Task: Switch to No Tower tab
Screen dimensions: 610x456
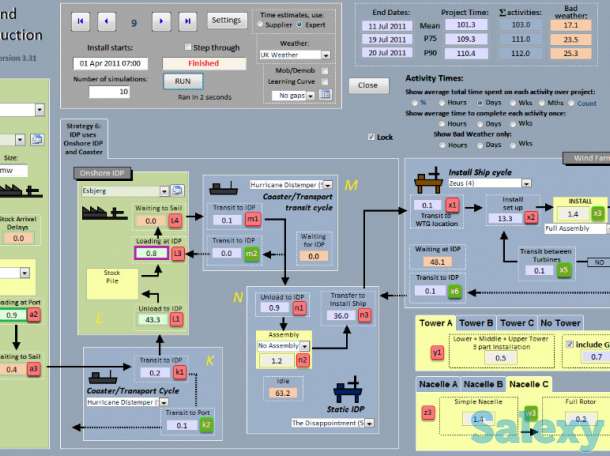Action: [560, 323]
